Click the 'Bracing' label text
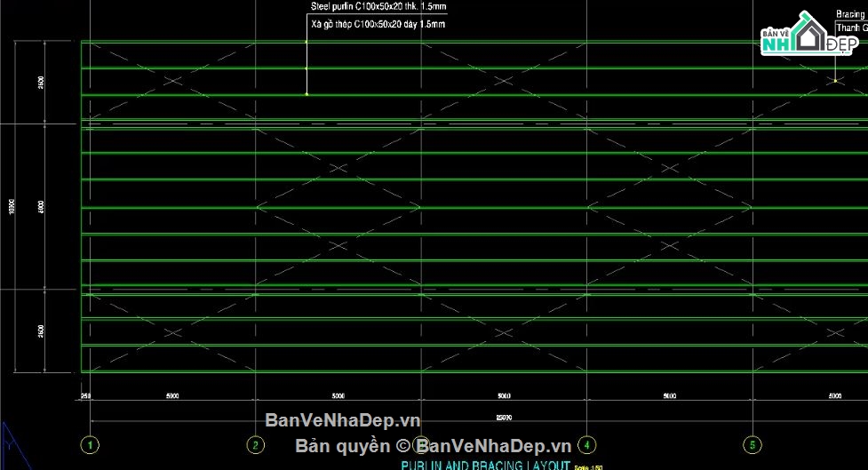The width and height of the screenshot is (868, 470). (851, 14)
